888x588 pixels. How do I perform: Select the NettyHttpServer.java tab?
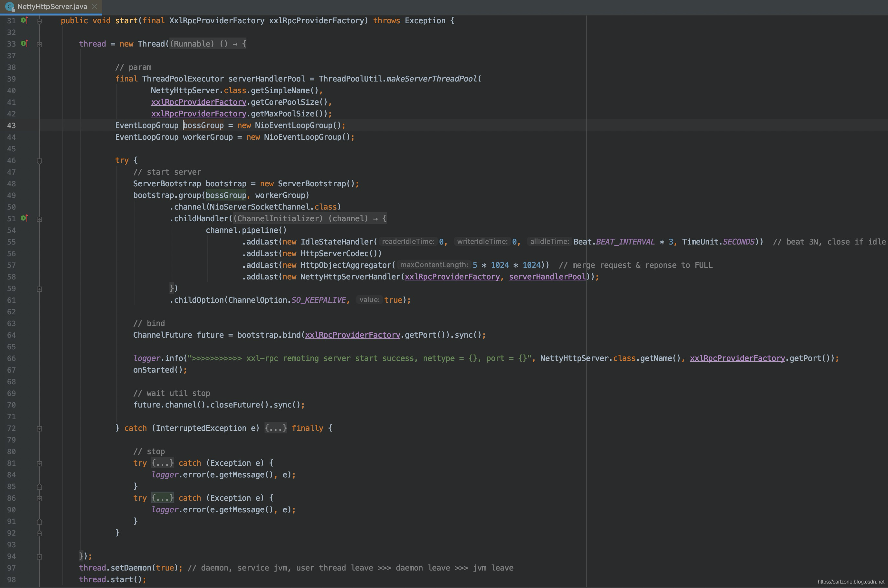[x=52, y=7]
